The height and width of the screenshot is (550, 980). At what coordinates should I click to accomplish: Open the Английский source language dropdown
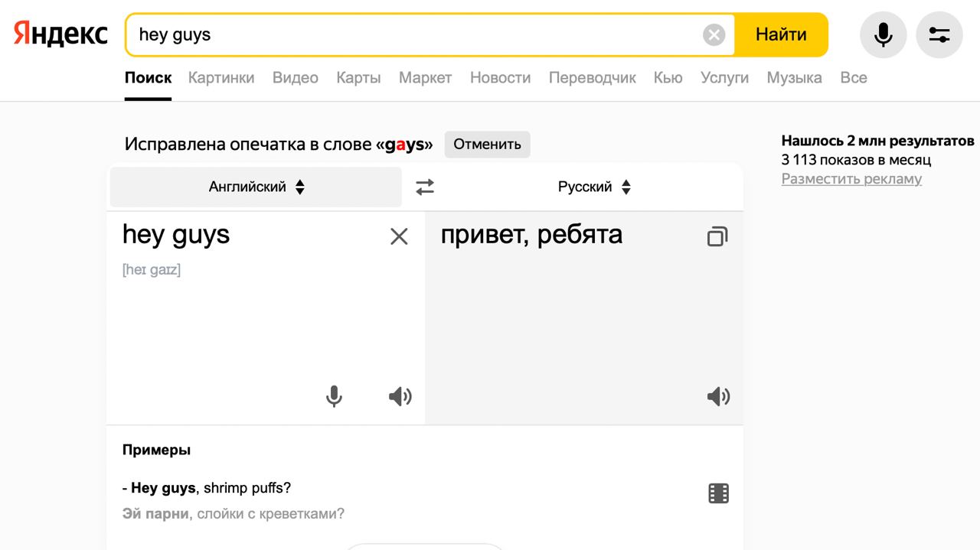[x=256, y=187]
